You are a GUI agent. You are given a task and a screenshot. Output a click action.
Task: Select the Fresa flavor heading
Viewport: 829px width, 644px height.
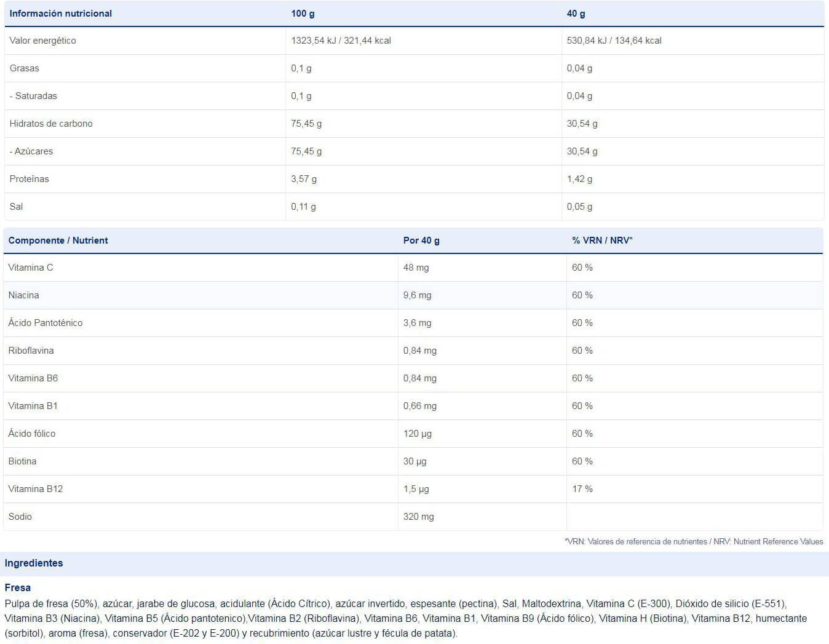[17, 588]
